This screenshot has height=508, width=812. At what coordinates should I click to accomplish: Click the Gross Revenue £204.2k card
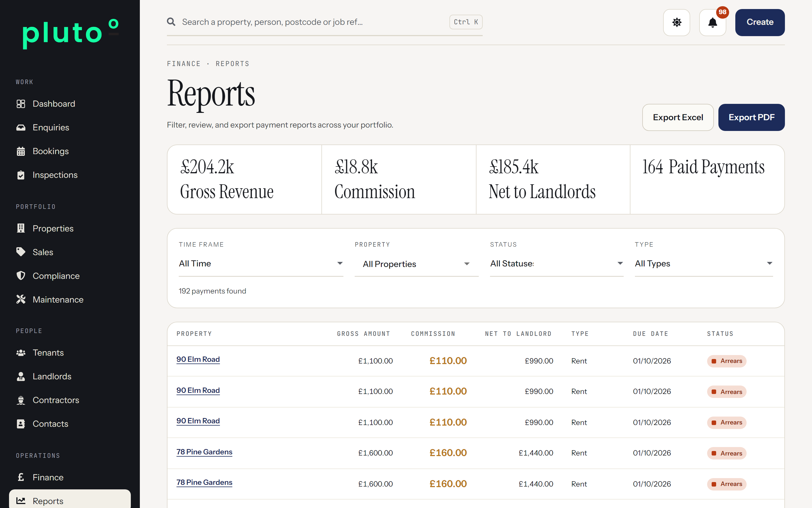(x=244, y=179)
